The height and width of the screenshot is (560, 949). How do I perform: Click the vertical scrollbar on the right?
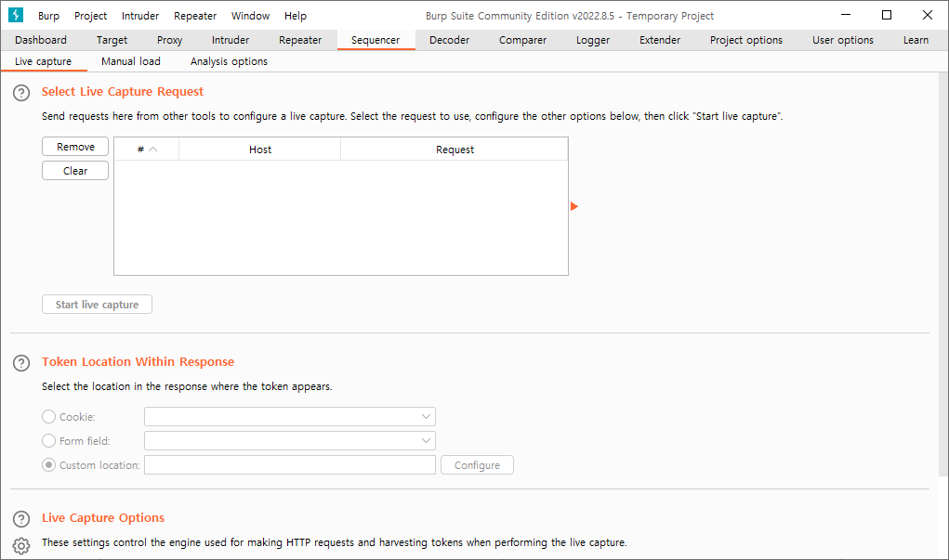pos(943,275)
